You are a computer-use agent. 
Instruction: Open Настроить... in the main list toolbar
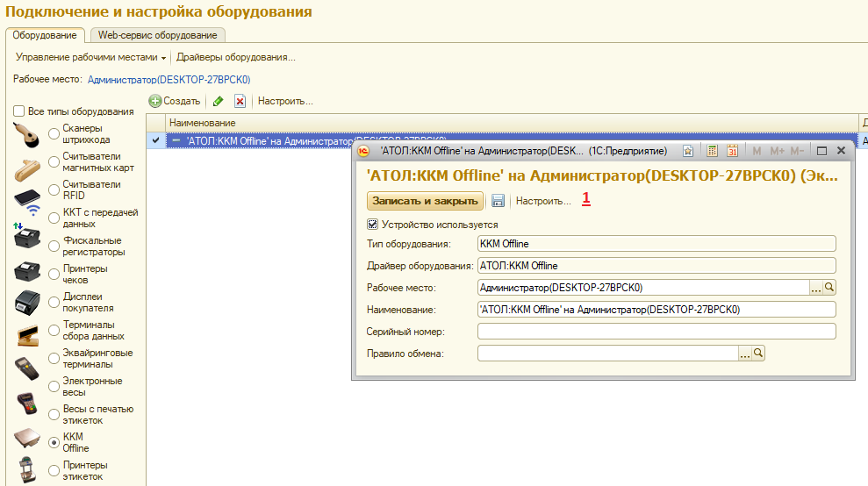pos(285,101)
